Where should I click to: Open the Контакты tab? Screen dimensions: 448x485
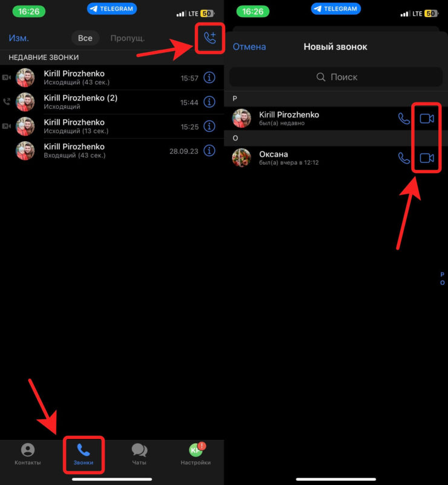28,455
